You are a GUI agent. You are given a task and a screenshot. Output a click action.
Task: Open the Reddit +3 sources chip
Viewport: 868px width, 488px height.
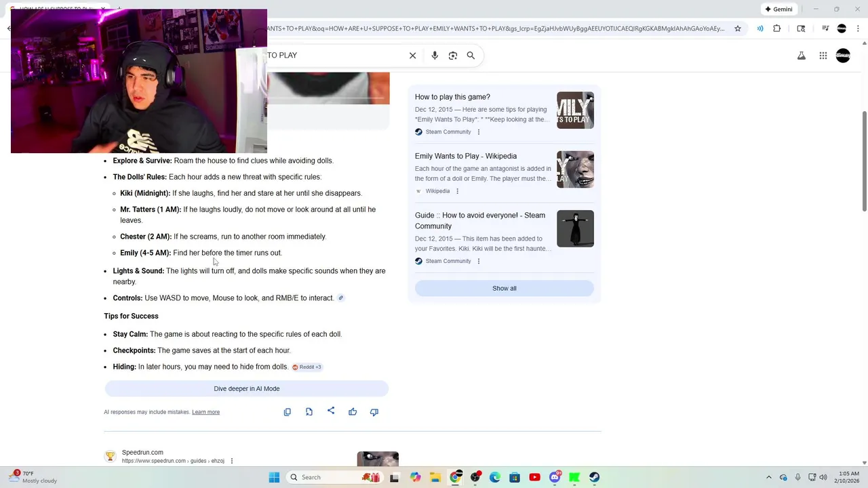[307, 367]
